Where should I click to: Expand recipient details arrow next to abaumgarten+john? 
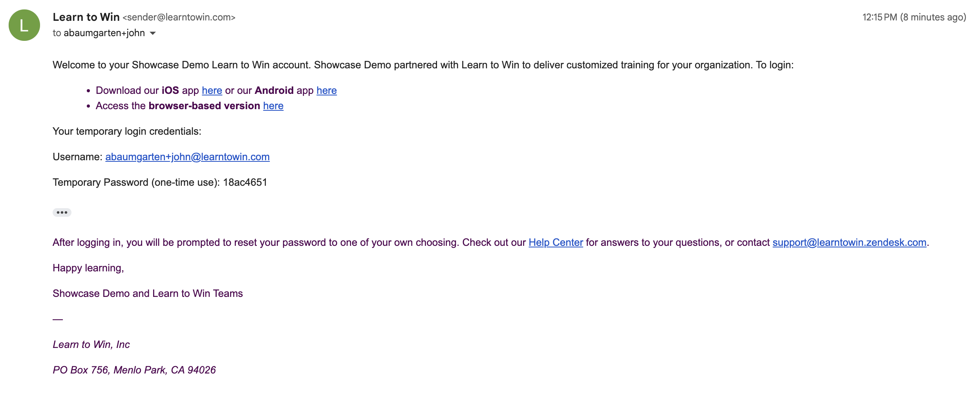click(153, 33)
